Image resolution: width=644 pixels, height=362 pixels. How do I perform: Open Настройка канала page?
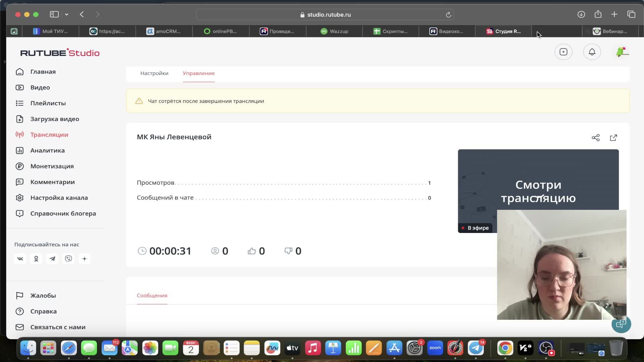tap(59, 198)
